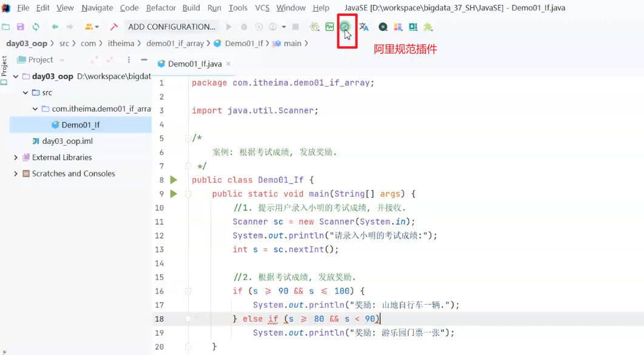Click the itheima breadcrumb
Image resolution: width=644 pixels, height=355 pixels.
pos(121,44)
